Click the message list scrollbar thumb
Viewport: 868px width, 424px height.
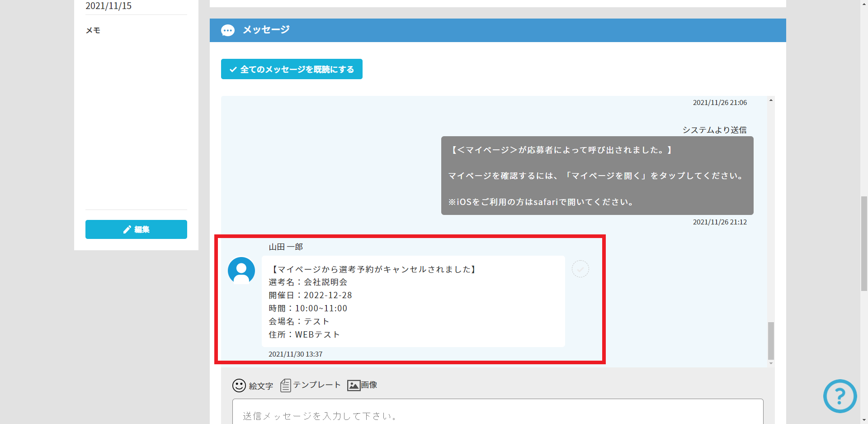(x=771, y=340)
